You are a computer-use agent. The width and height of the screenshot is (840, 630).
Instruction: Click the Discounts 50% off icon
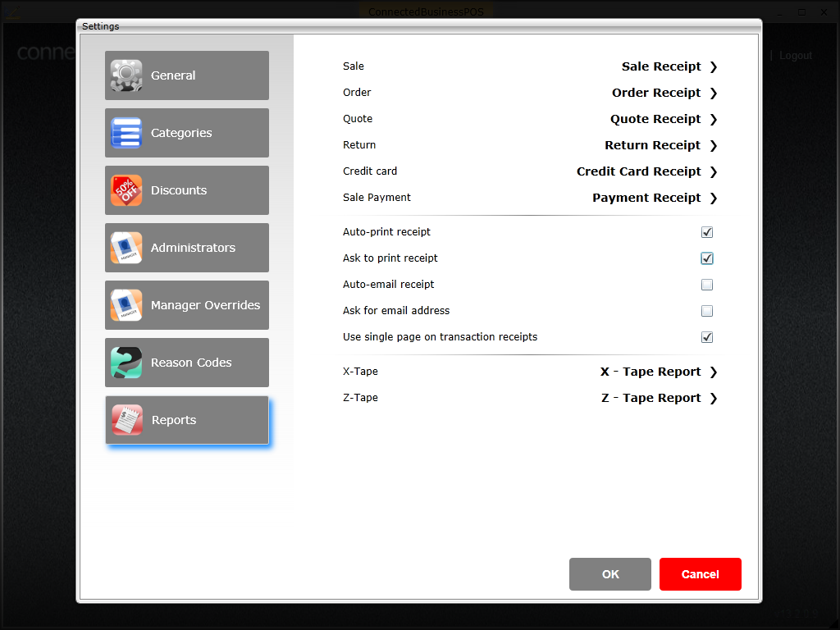coord(126,190)
